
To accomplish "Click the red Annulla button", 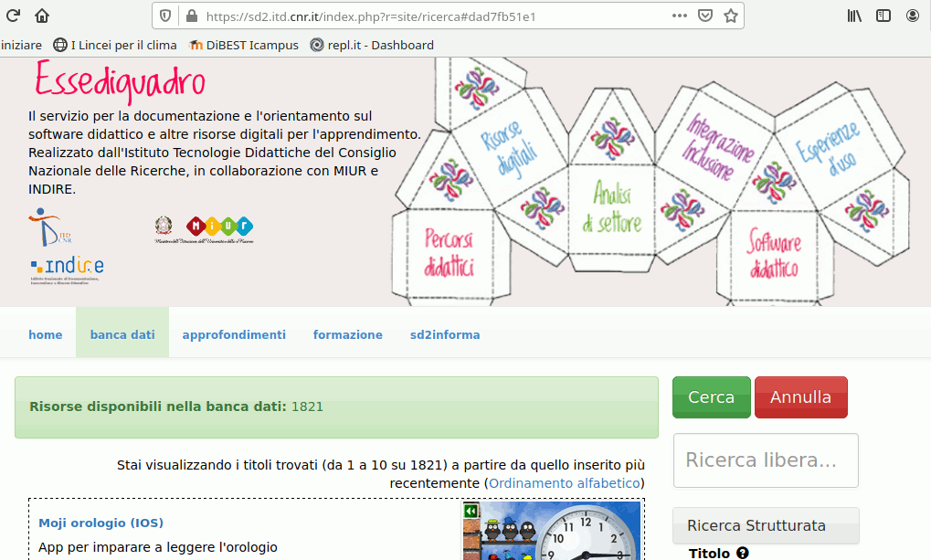I will click(x=801, y=397).
